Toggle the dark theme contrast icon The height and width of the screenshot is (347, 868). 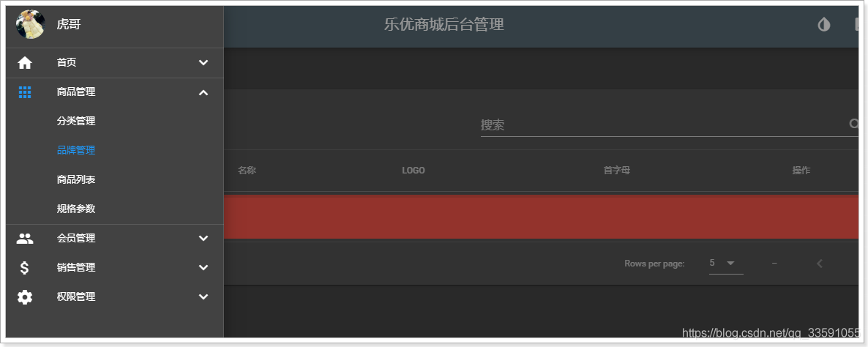point(823,24)
